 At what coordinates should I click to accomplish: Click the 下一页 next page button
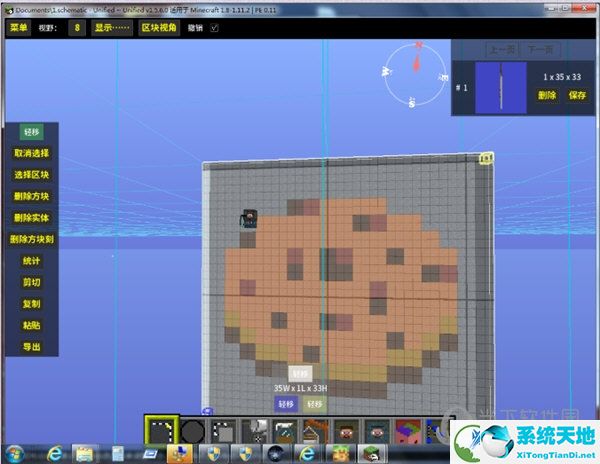pos(541,49)
